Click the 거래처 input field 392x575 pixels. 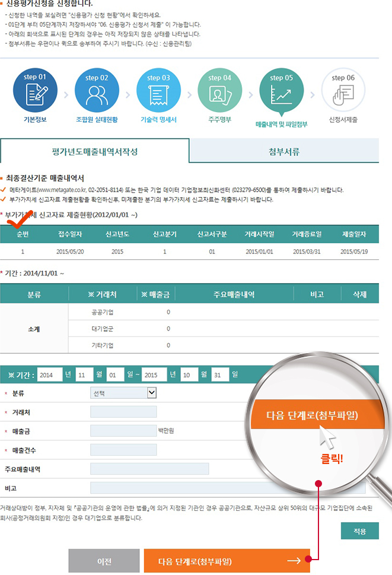tap(123, 412)
